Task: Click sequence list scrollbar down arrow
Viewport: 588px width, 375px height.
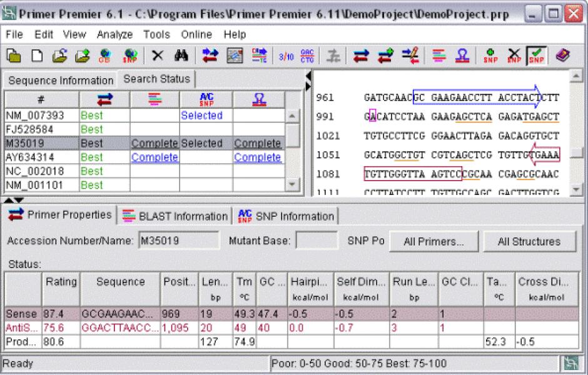Action: point(293,184)
